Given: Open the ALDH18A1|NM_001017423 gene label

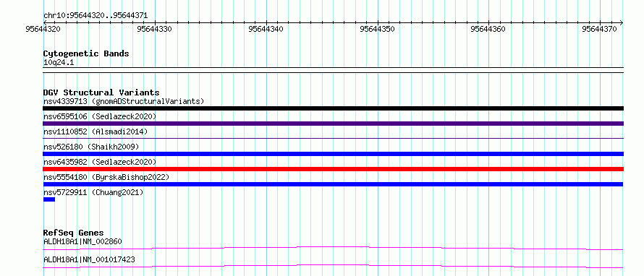Looking at the screenshot, I should click(x=89, y=259).
